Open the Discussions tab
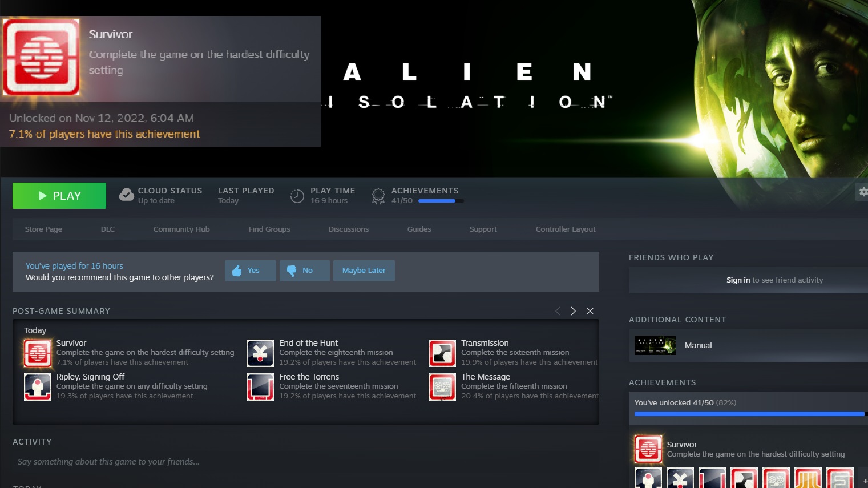The image size is (868, 488). (x=349, y=229)
